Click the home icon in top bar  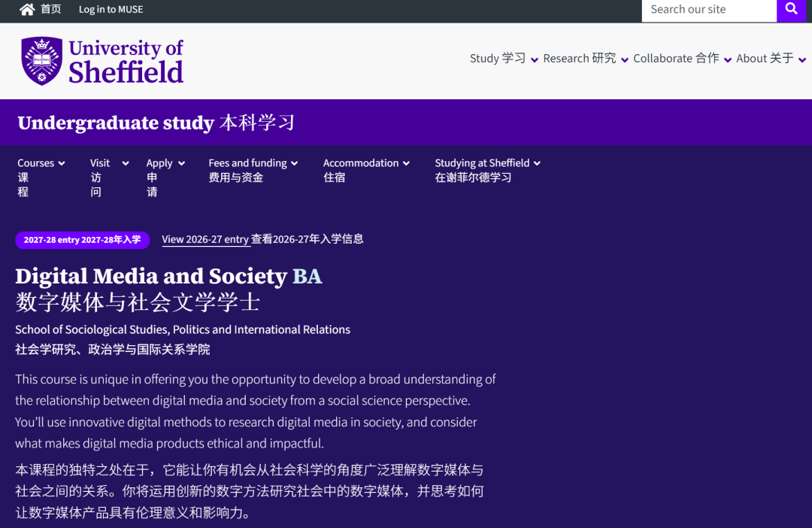click(x=27, y=9)
